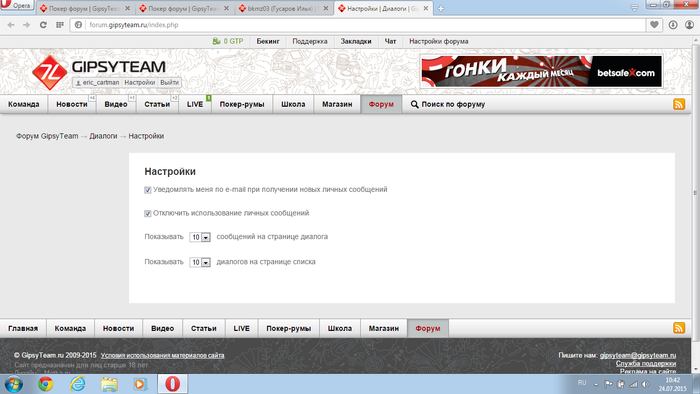Click the 0 GTP balance icon

click(x=217, y=41)
